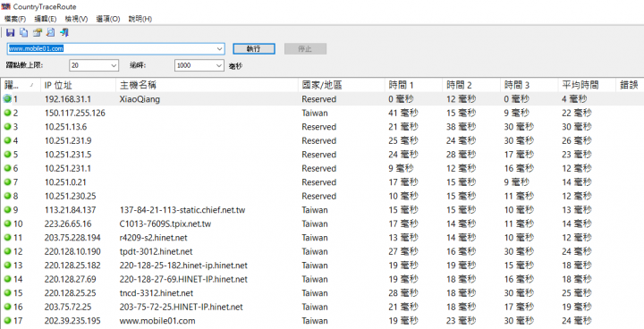Screen dimensions: 644x329
Task: Select host 220-128-27-69.HINET-IP.hinet.net
Action: point(183,279)
